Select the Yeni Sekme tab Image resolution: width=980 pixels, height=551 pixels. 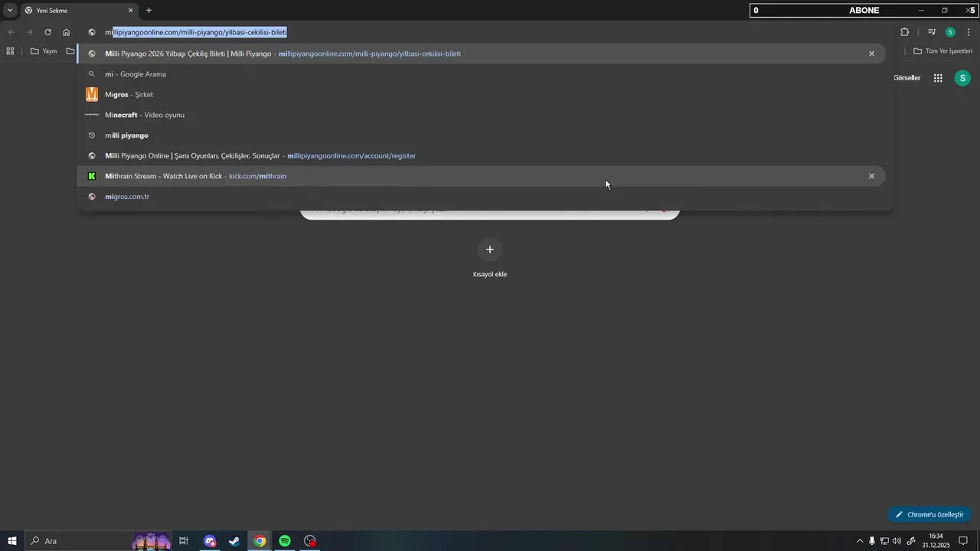coord(77,11)
